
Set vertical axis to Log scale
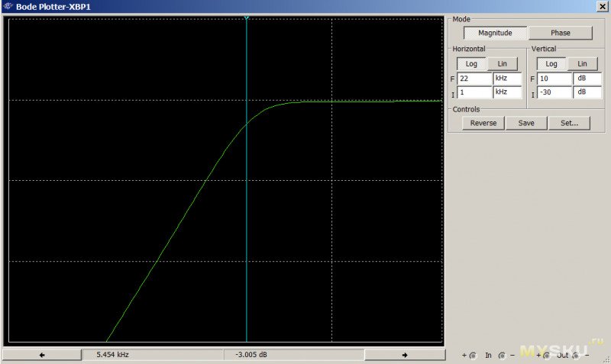(x=551, y=64)
